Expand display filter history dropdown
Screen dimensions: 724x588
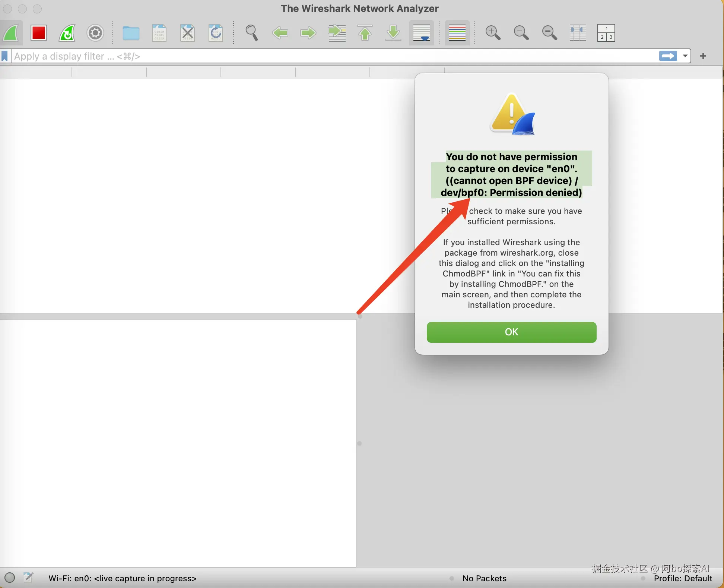(685, 56)
